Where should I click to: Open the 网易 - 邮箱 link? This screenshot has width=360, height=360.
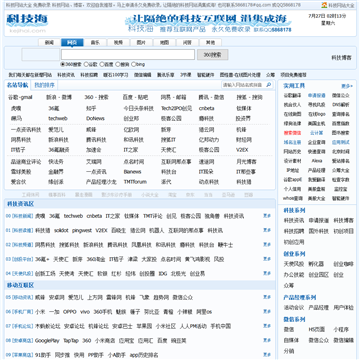point(173,98)
